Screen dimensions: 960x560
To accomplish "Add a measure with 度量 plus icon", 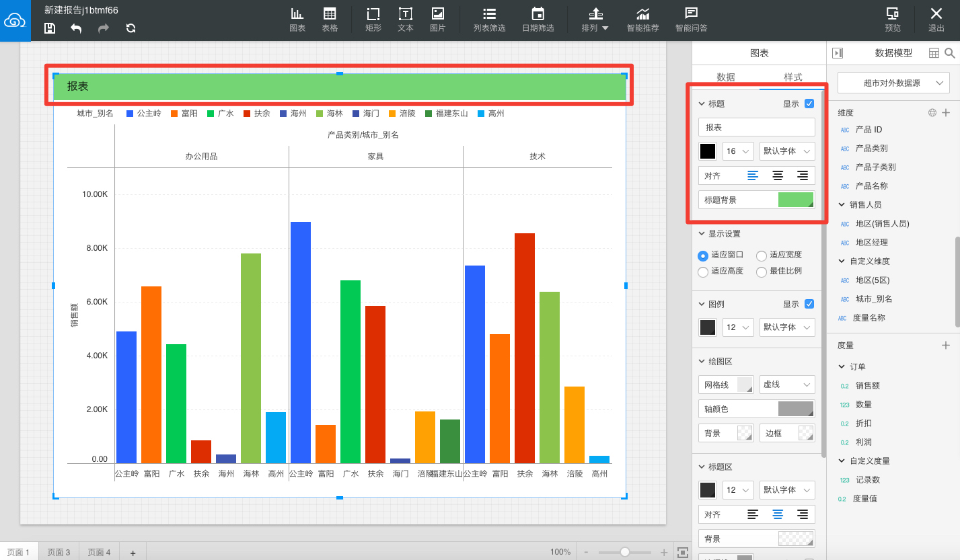I will pyautogui.click(x=946, y=345).
